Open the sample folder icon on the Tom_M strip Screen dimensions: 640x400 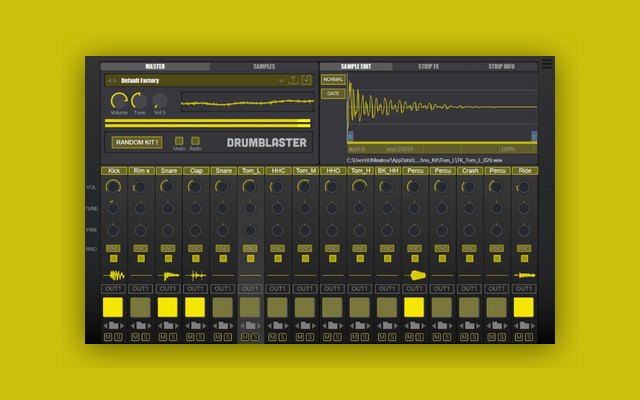pyautogui.click(x=305, y=326)
